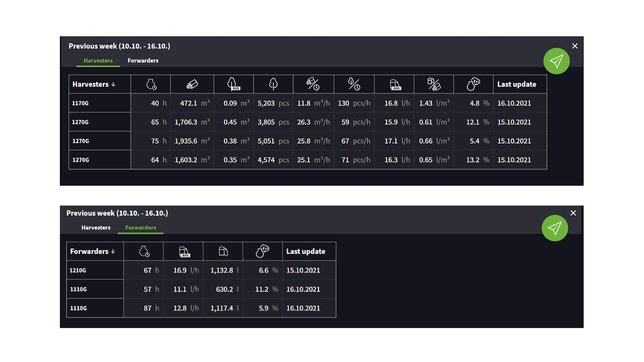This screenshot has width=644, height=362.
Task: Click average stem volume tree icon
Action: (233, 84)
